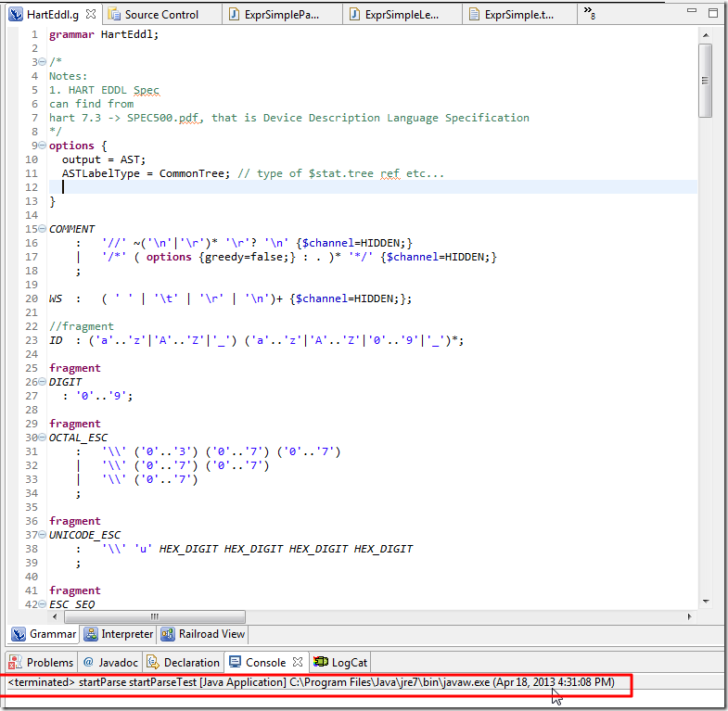
Task: Collapse the UNICODE_ESC rule at line 37
Action: click(x=43, y=535)
